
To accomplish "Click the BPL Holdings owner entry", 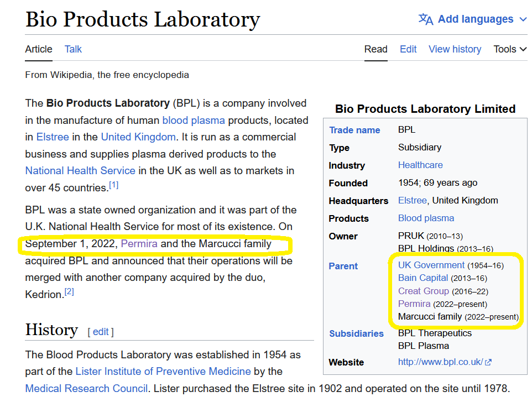I will pyautogui.click(x=446, y=249).
